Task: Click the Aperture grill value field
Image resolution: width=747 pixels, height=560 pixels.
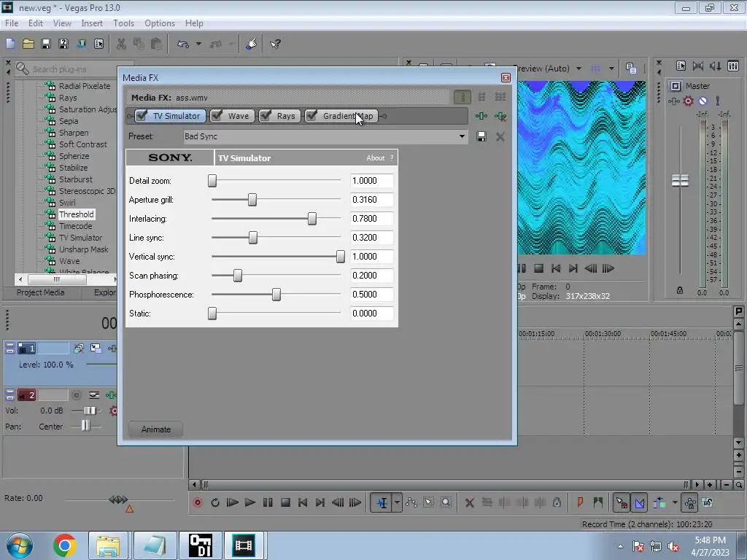Action: pyautogui.click(x=372, y=200)
